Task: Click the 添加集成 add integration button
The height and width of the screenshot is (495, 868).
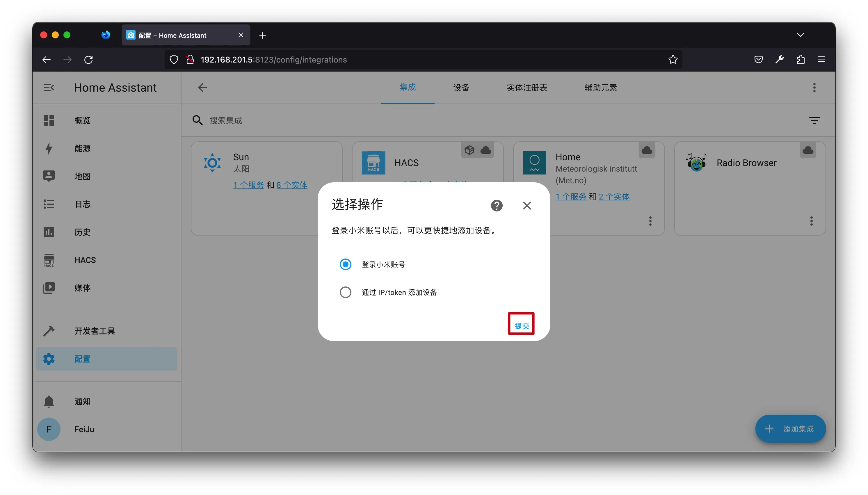Action: [x=790, y=428]
